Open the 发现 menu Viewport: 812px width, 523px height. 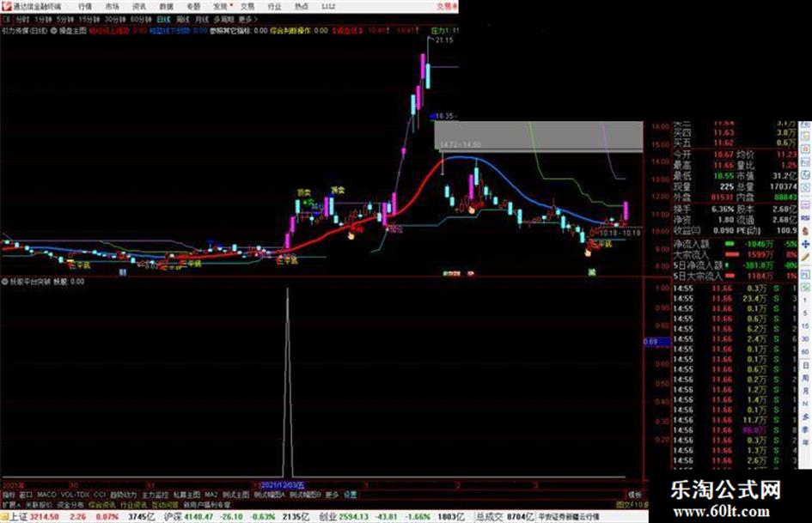[221, 7]
